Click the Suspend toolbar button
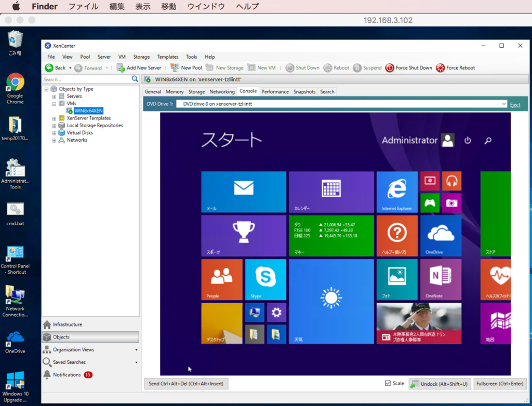This screenshot has height=406, width=532. click(367, 68)
